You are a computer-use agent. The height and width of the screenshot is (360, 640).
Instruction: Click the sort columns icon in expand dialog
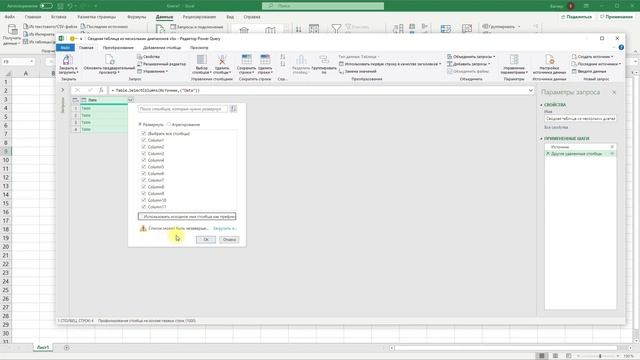233,109
